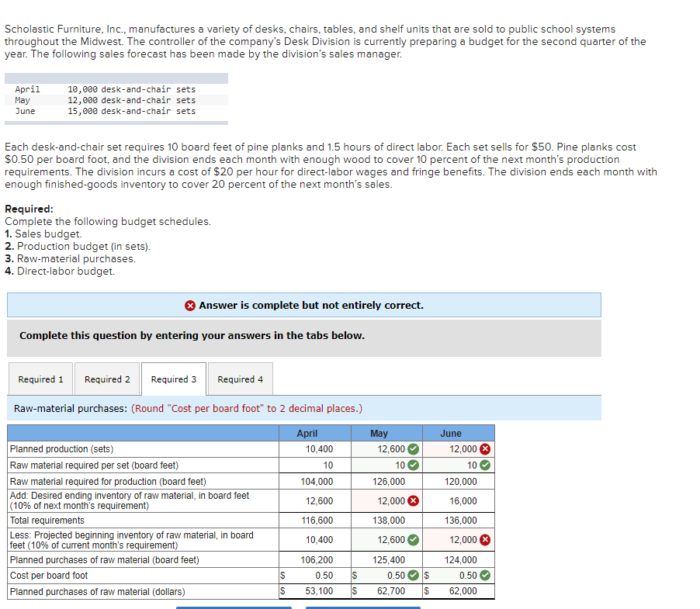Select June raw material required 120,000

coord(461,482)
